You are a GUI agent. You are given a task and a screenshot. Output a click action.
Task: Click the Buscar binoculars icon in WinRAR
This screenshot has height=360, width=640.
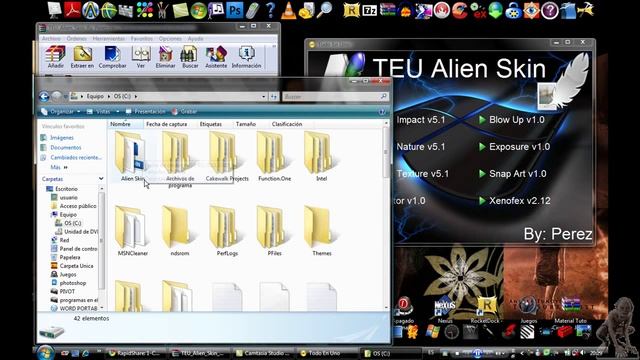[x=190, y=57]
